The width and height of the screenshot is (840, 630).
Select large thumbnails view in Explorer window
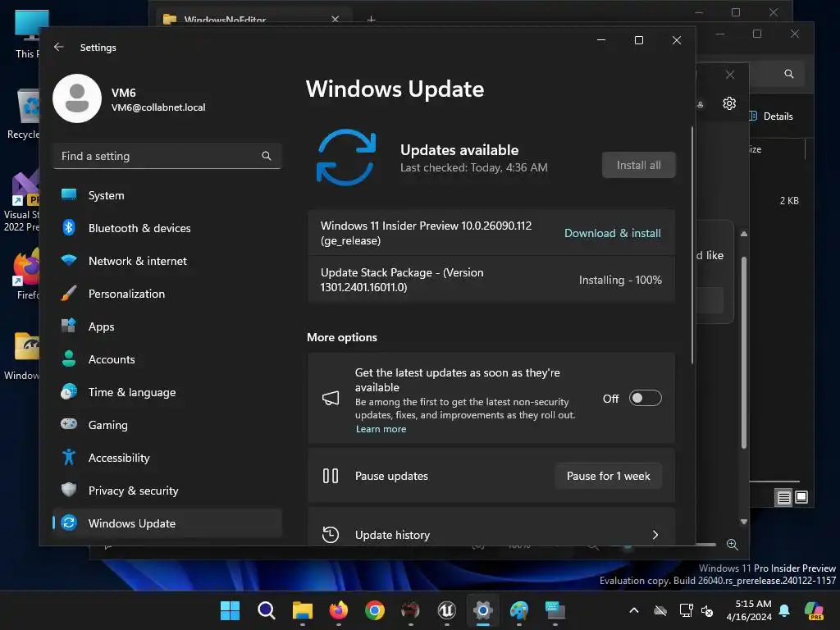(801, 497)
